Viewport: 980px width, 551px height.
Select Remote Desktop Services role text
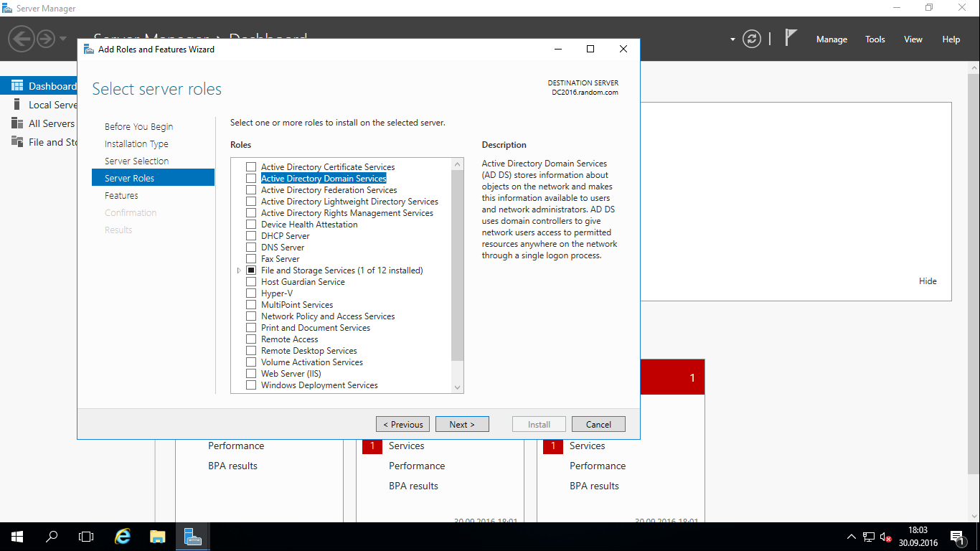(309, 351)
